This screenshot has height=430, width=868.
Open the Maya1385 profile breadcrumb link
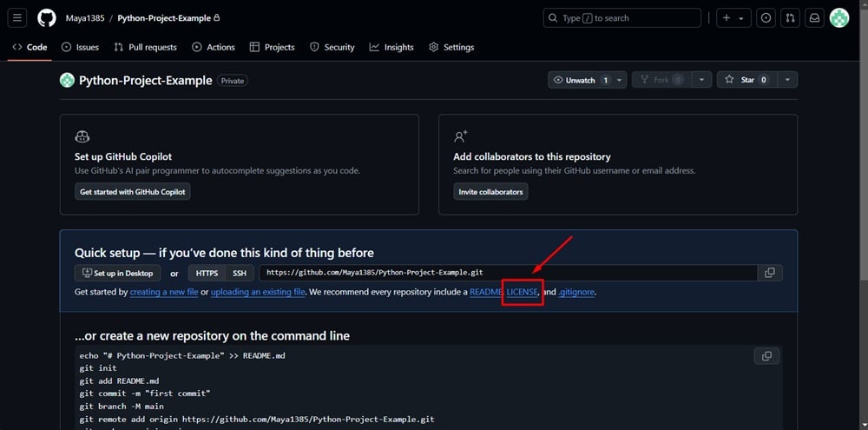pyautogui.click(x=85, y=18)
